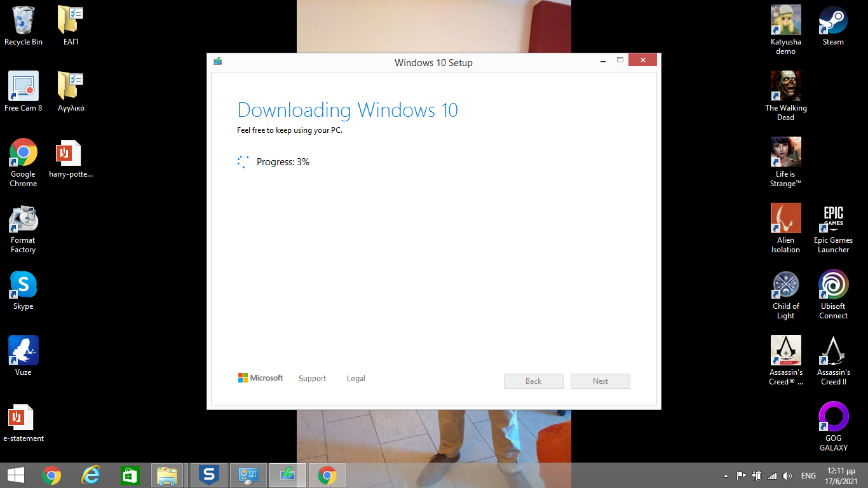
Task: Select the e-statement file icon
Action: (x=24, y=423)
